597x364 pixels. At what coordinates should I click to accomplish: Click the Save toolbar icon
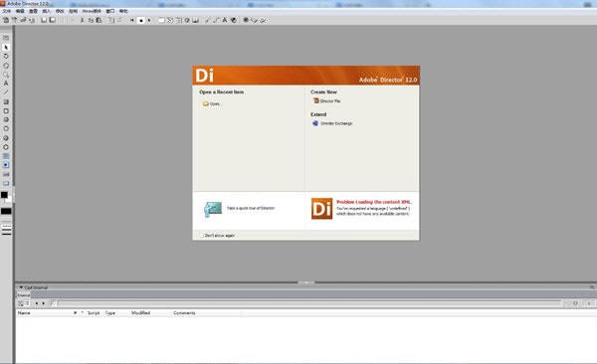pos(44,20)
